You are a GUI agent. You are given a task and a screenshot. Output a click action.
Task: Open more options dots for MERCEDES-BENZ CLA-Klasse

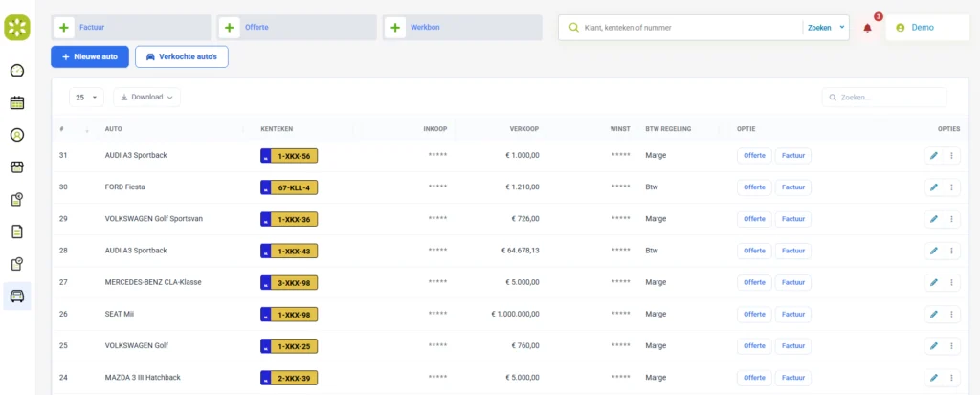pos(951,282)
